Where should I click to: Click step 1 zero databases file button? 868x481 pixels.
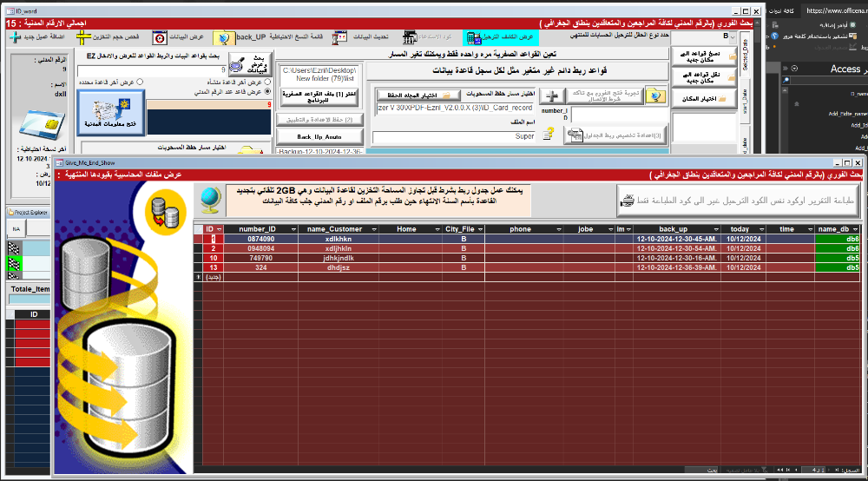pos(319,97)
